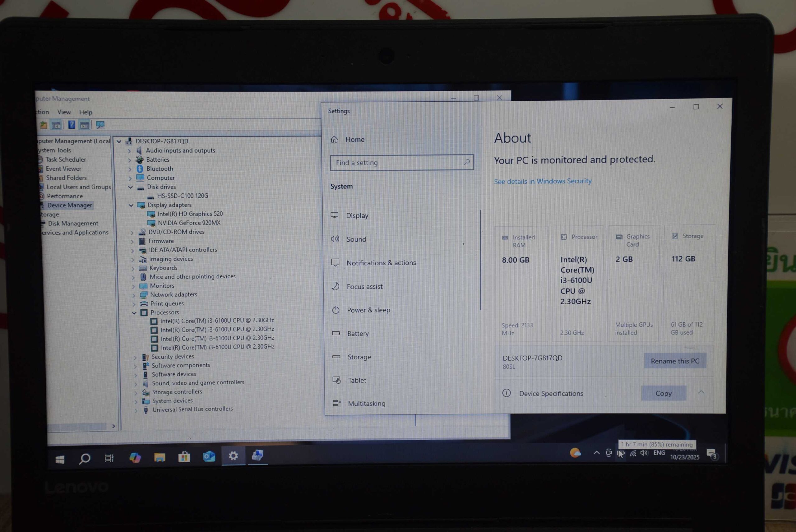Collapse the Processors tree node

[x=134, y=312]
